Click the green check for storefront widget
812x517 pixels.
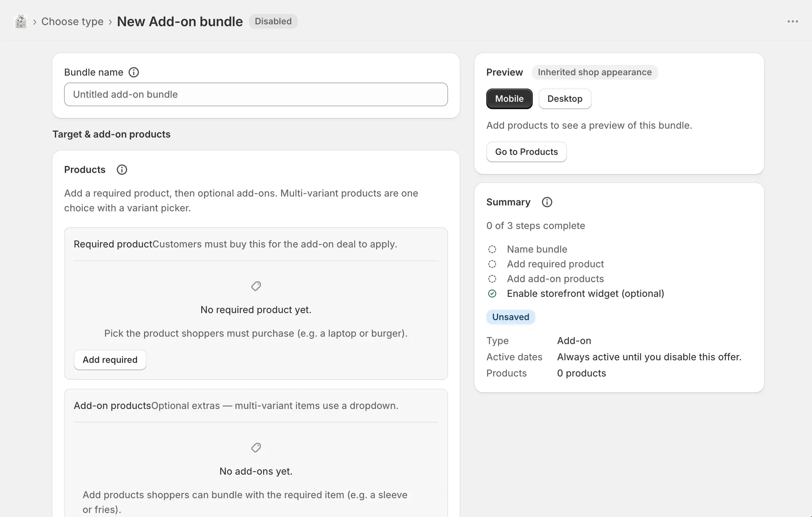tap(492, 294)
